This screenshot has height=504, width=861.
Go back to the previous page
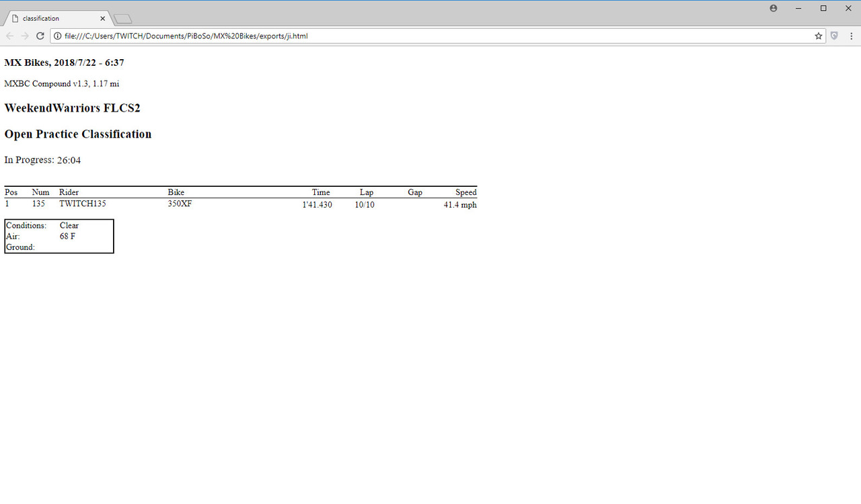click(x=10, y=36)
